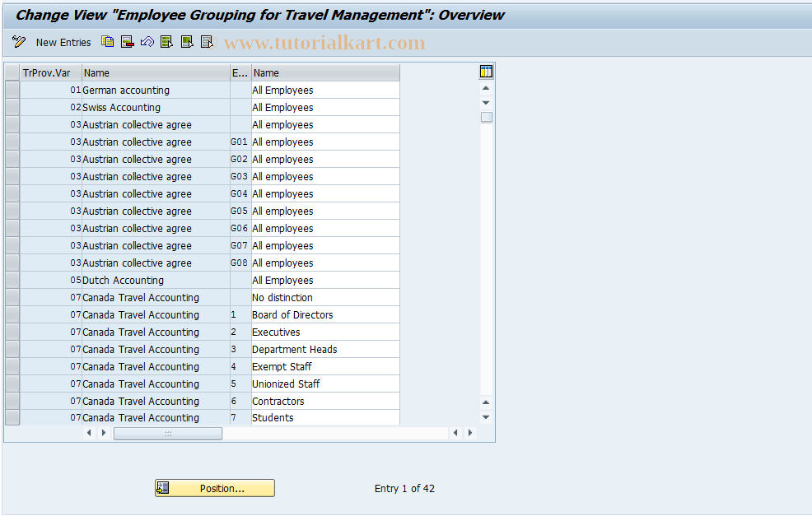
Task: Click the Copy As icon
Action: [x=107, y=42]
